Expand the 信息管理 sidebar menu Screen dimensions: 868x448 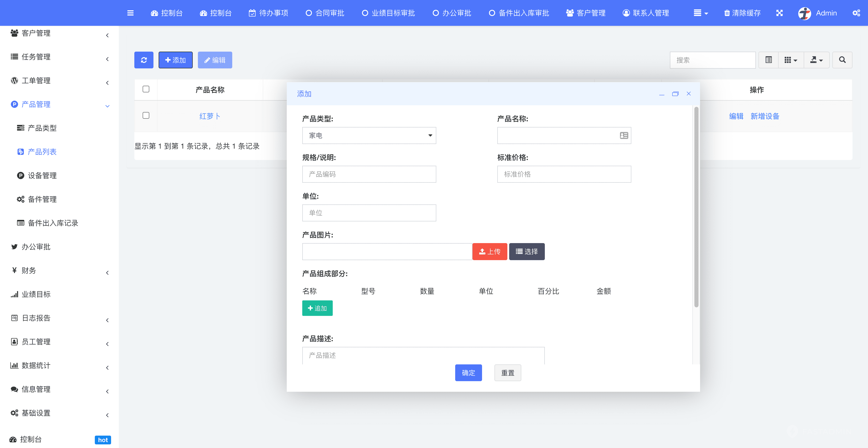[59, 389]
